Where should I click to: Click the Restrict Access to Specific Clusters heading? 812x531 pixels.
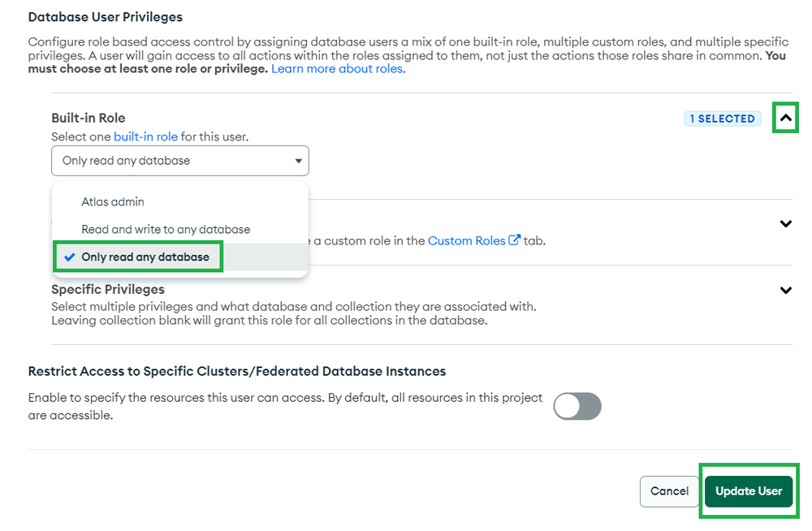[x=236, y=371]
